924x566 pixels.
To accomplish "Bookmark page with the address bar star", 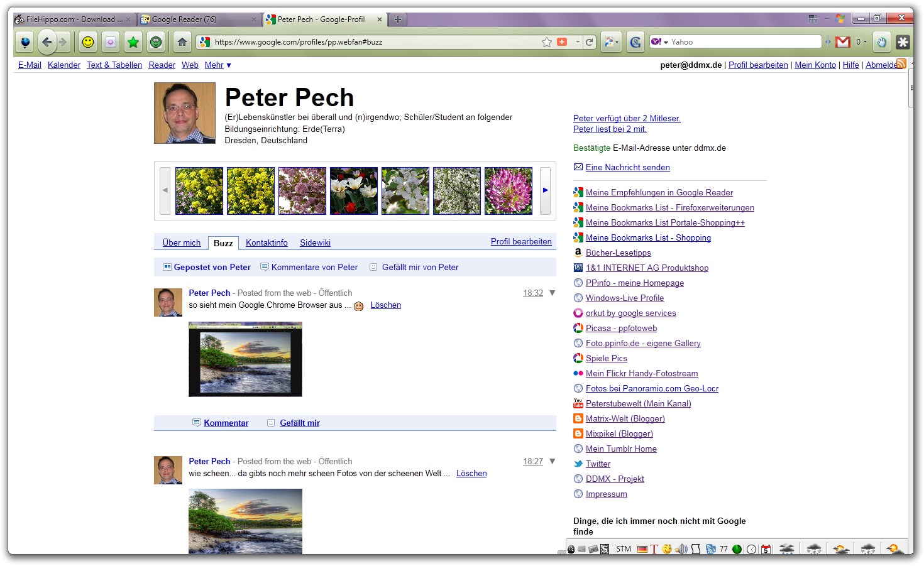I will click(547, 42).
